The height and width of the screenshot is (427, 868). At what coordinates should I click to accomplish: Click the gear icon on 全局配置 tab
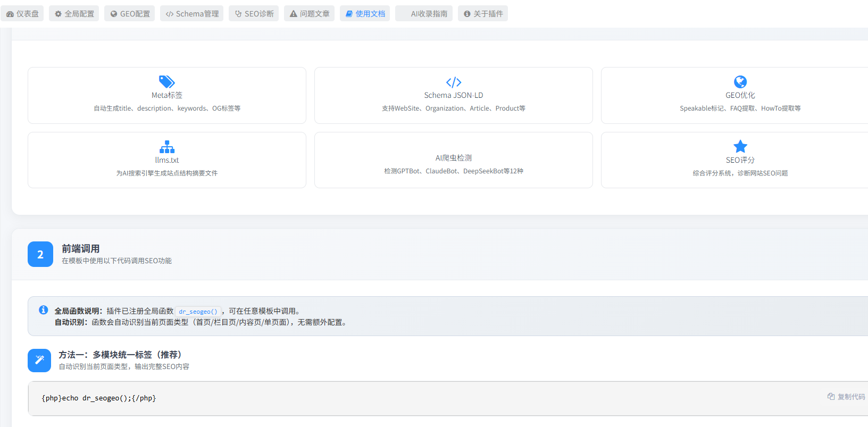pyautogui.click(x=59, y=14)
